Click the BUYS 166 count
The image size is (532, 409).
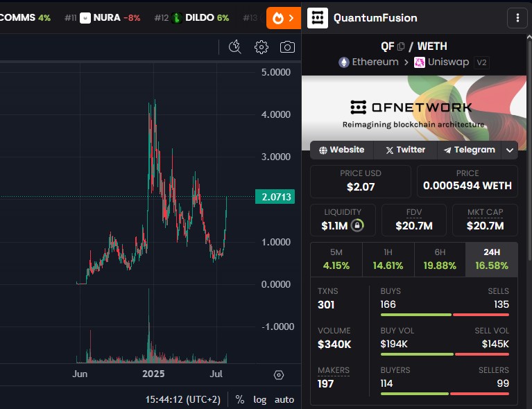(x=388, y=304)
